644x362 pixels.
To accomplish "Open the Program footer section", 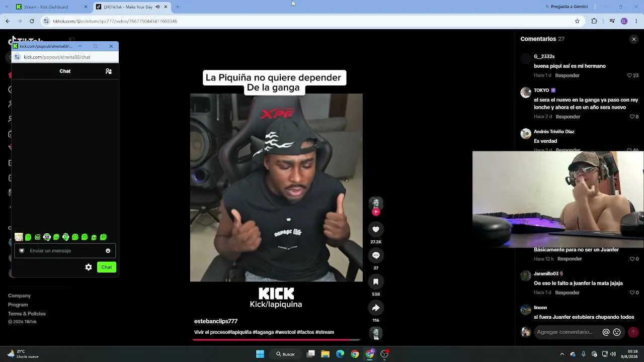I will (18, 305).
